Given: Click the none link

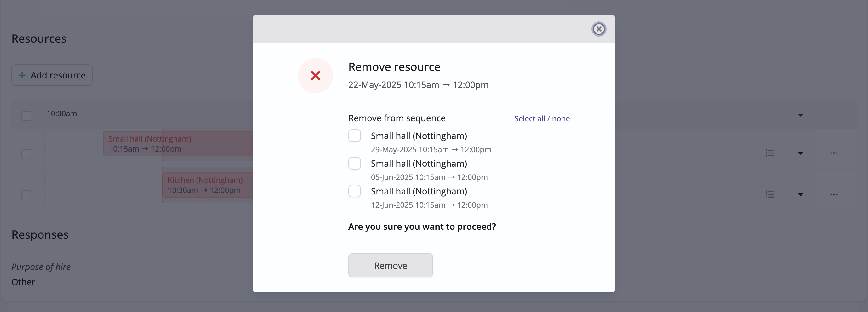Looking at the screenshot, I should (560, 119).
